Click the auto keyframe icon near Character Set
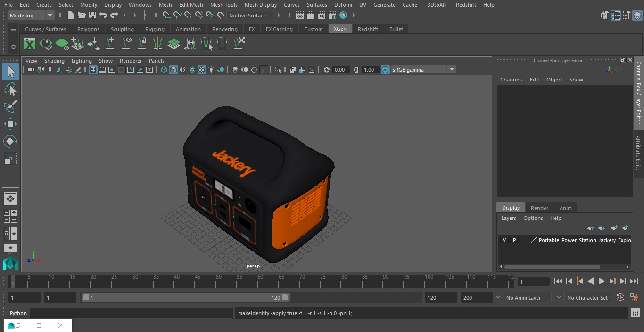The width and height of the screenshot is (644, 332). [620, 298]
